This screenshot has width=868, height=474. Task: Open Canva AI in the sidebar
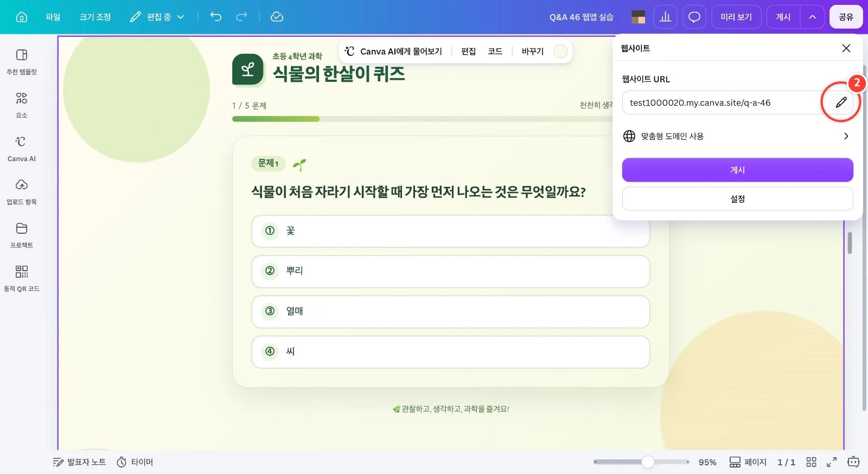(x=22, y=148)
